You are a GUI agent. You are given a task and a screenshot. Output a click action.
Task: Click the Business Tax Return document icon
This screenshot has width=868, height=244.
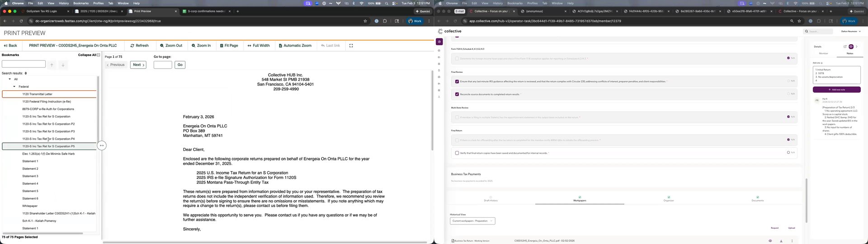tap(453, 241)
